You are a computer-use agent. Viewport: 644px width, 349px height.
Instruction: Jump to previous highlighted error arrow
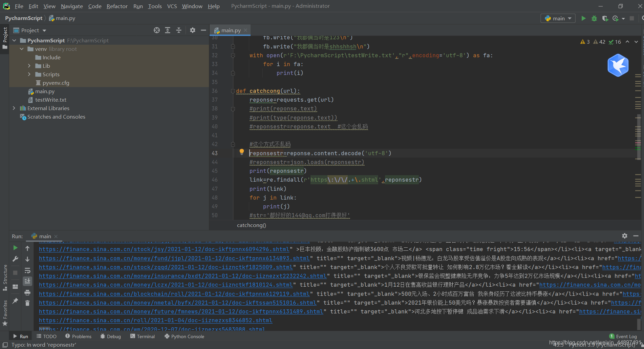coord(627,42)
